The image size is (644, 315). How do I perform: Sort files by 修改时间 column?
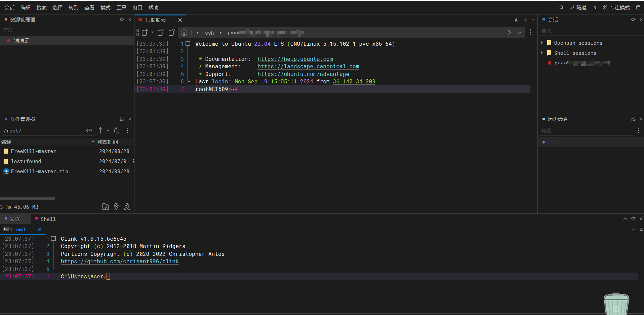pos(115,142)
